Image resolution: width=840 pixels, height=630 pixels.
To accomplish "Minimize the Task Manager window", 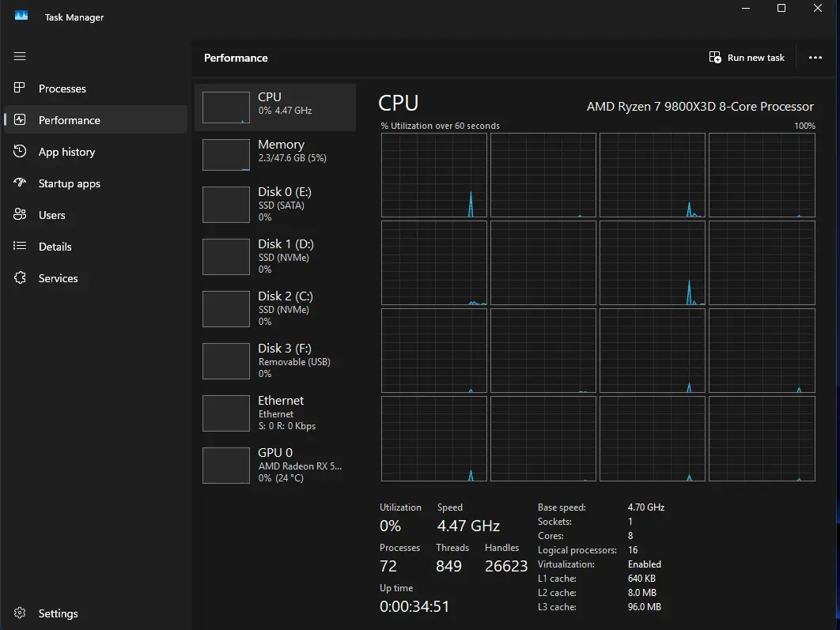I will click(746, 8).
